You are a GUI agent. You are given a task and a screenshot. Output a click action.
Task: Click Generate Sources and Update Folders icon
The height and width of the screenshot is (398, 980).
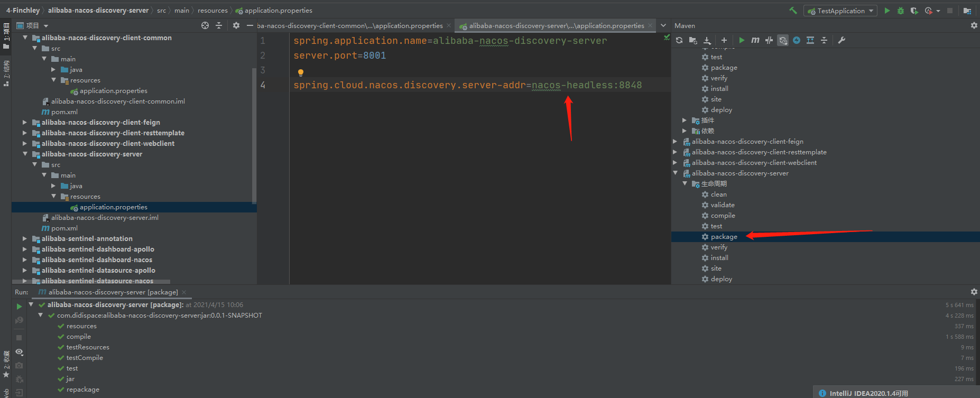(x=693, y=40)
